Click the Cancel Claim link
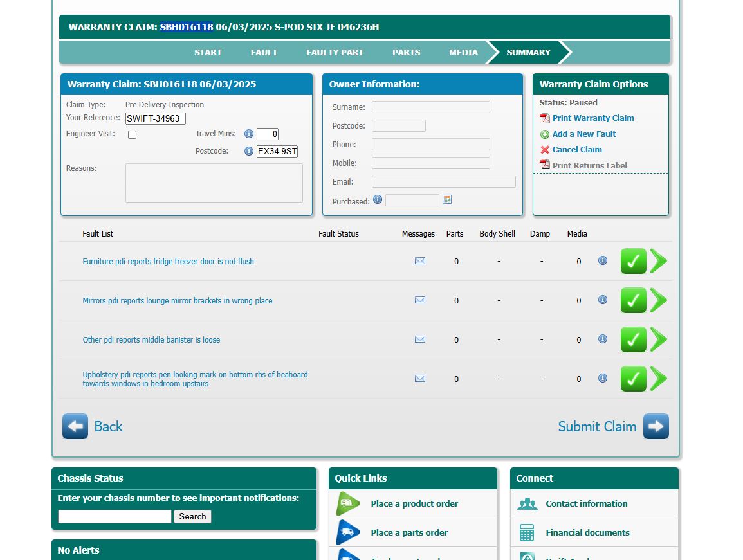743x560 pixels. [577, 150]
